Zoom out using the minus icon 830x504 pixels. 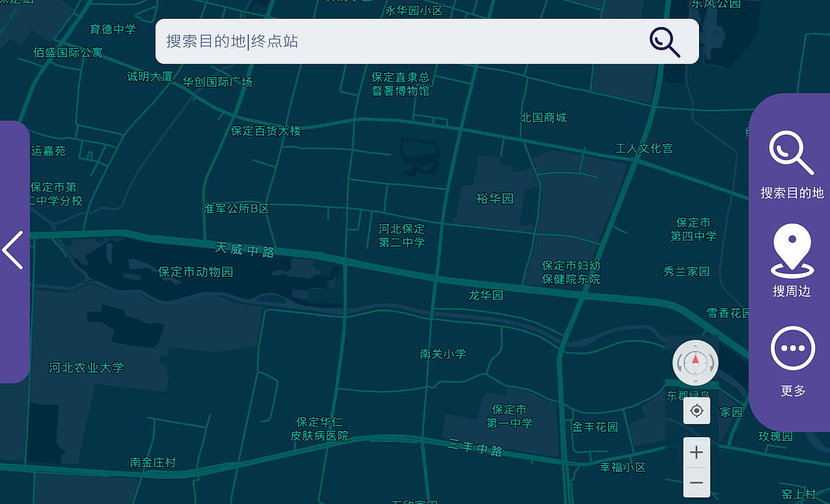click(x=696, y=483)
